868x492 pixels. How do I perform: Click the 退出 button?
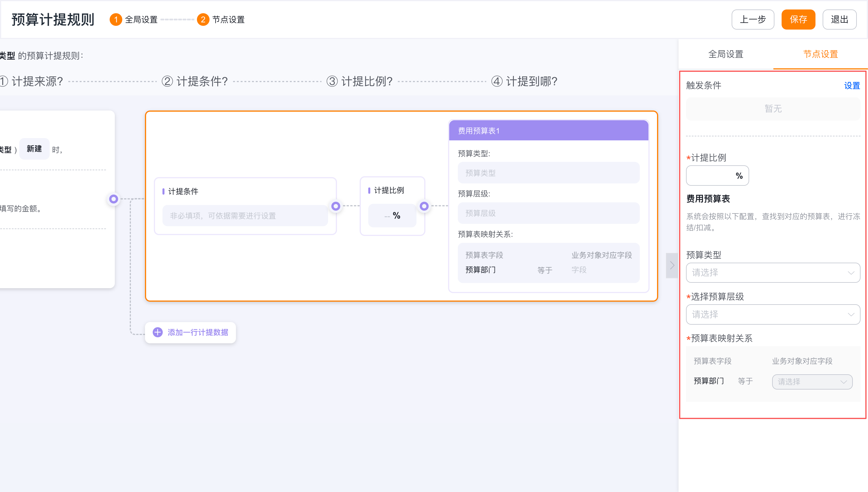tap(839, 20)
